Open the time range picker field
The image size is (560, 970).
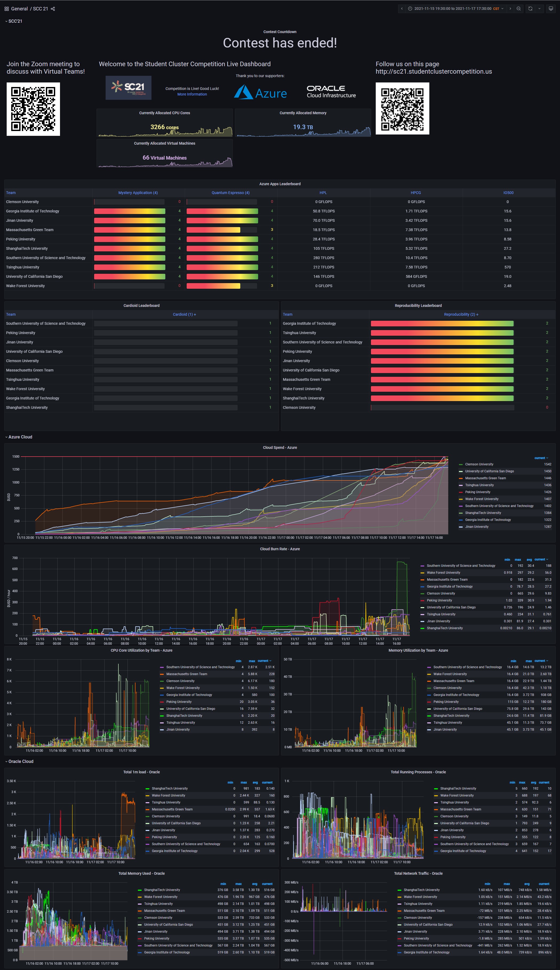456,9
